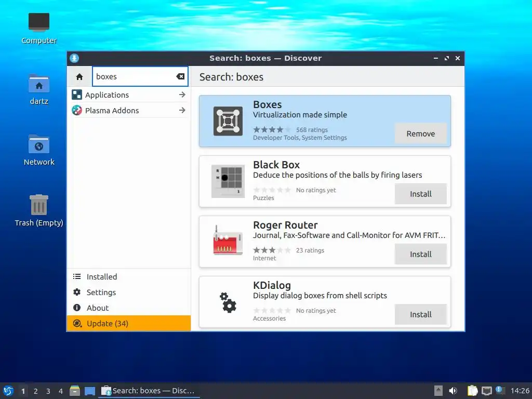Launch the file manager from the panel
This screenshot has height=399, width=532.
tap(75, 391)
